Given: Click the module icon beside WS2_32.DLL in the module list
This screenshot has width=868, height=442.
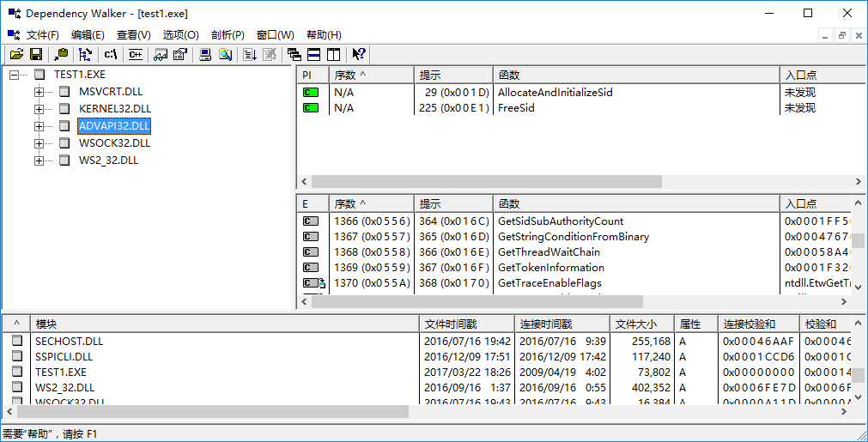Looking at the screenshot, I should [17, 388].
